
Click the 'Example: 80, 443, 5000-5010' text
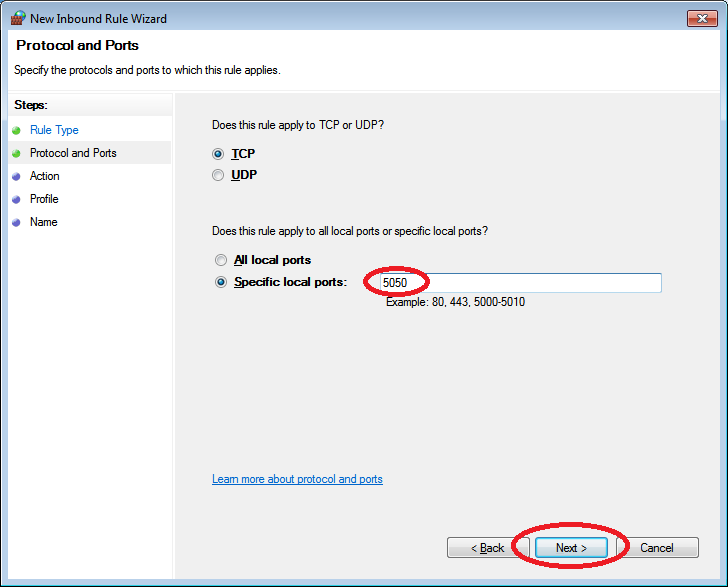(455, 302)
